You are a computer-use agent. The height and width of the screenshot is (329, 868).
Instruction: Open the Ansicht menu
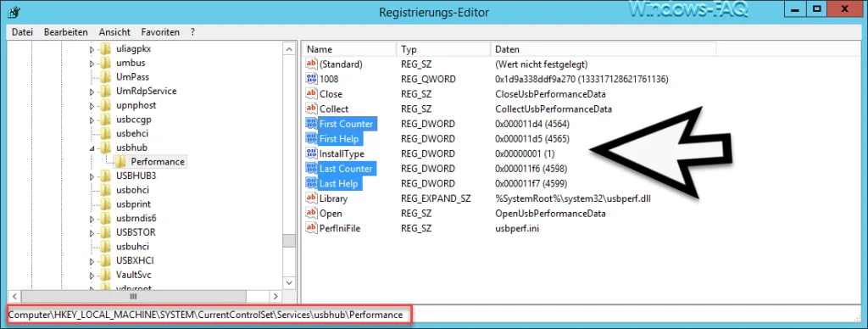pyautogui.click(x=115, y=32)
